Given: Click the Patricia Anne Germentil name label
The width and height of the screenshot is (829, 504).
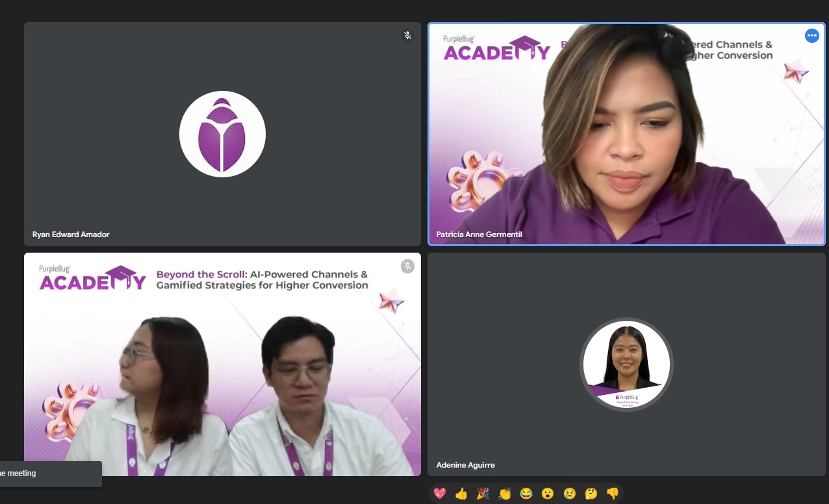Looking at the screenshot, I should point(479,234).
